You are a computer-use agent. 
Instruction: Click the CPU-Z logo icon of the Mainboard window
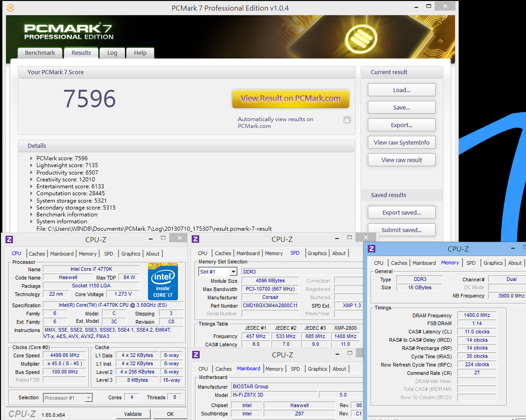click(196, 355)
